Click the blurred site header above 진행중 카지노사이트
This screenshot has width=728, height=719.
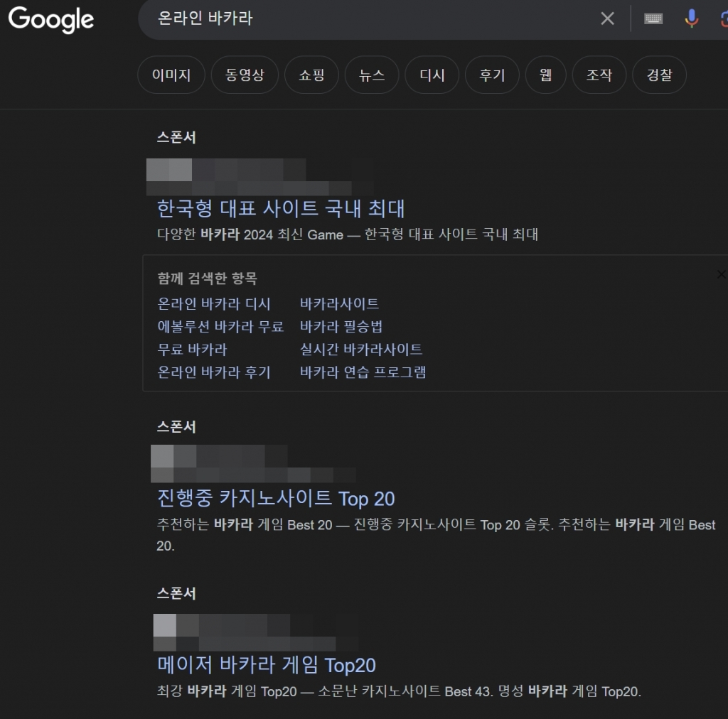254,463
